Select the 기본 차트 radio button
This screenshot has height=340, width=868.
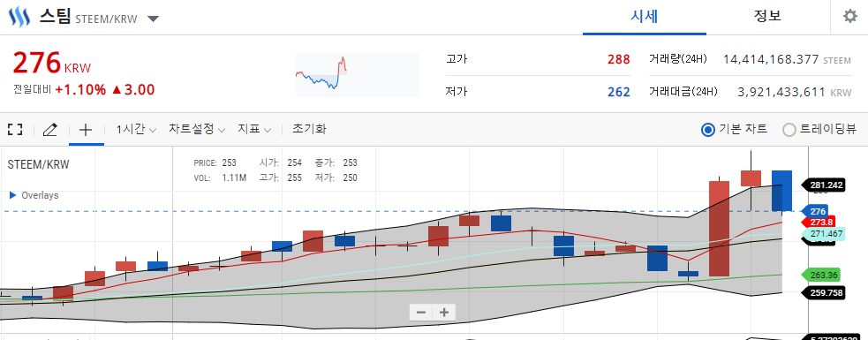pos(708,130)
